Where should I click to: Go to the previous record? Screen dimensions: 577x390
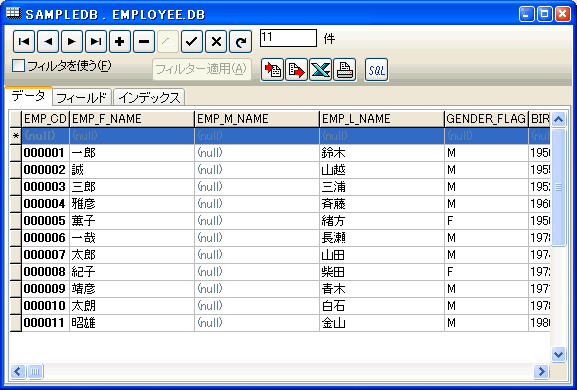[x=48, y=41]
